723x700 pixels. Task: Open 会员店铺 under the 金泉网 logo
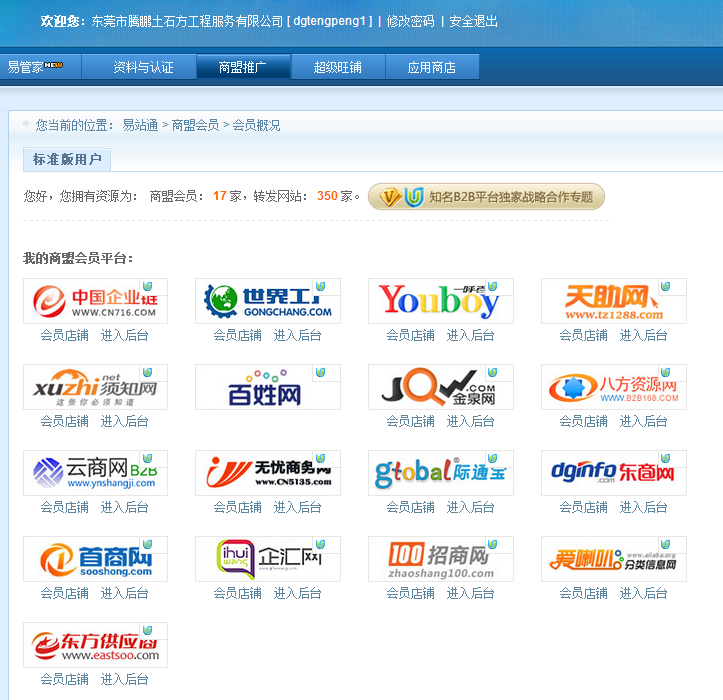410,421
